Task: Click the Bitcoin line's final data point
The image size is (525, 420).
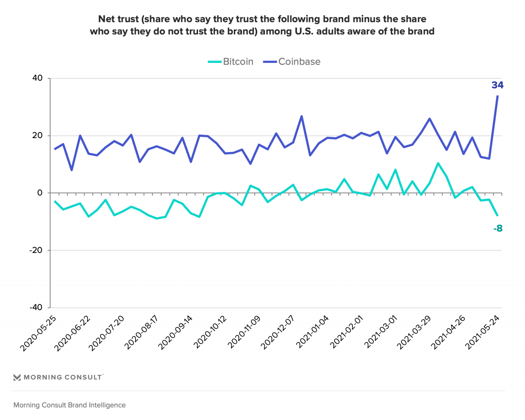Action: pyautogui.click(x=498, y=216)
